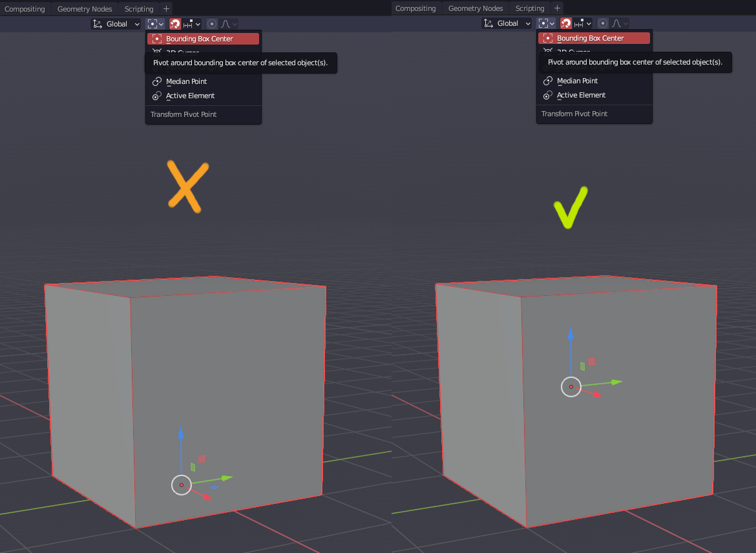Choose Median Point as pivot

(187, 81)
